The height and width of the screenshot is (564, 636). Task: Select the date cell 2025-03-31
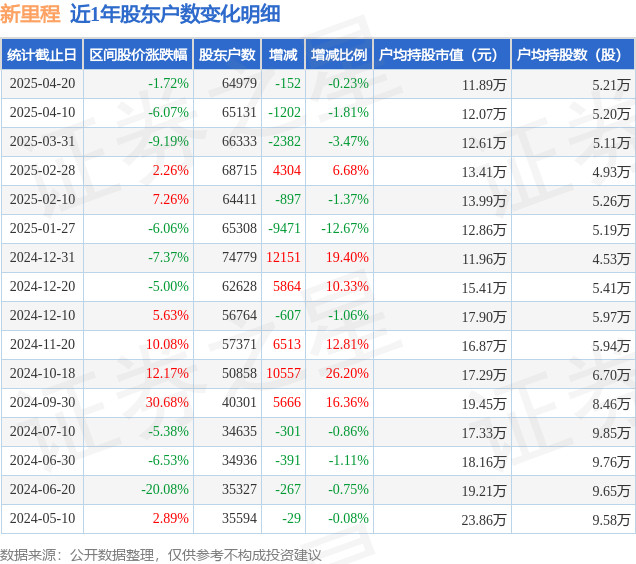(42, 142)
